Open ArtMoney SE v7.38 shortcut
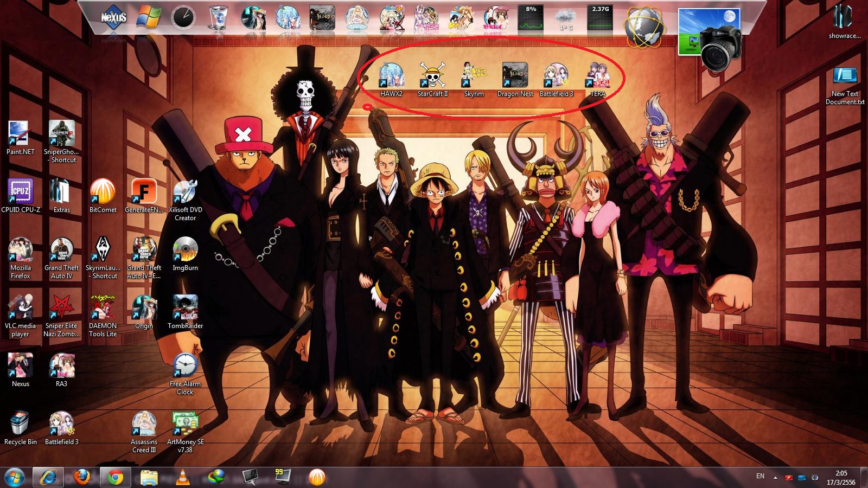The width and height of the screenshot is (868, 488). click(185, 432)
